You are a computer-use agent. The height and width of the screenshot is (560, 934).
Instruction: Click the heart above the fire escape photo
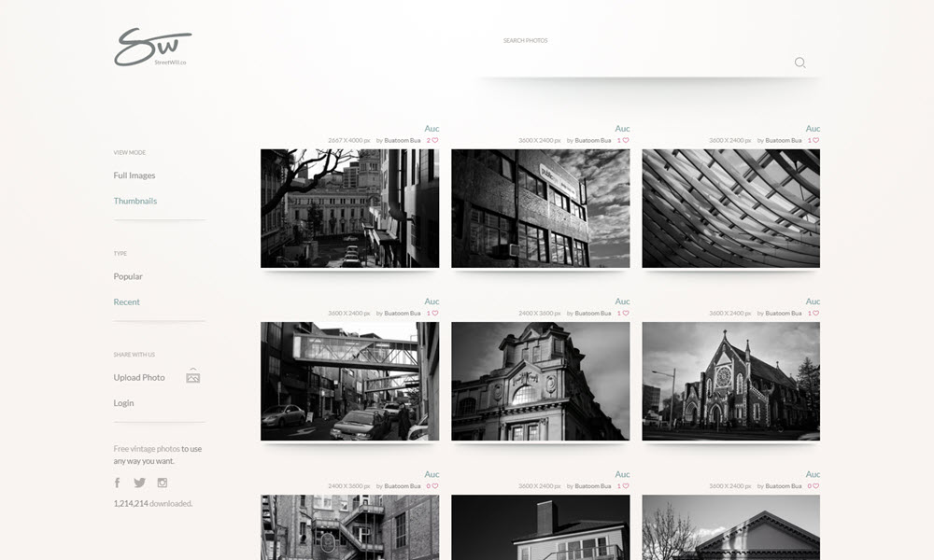click(x=435, y=486)
